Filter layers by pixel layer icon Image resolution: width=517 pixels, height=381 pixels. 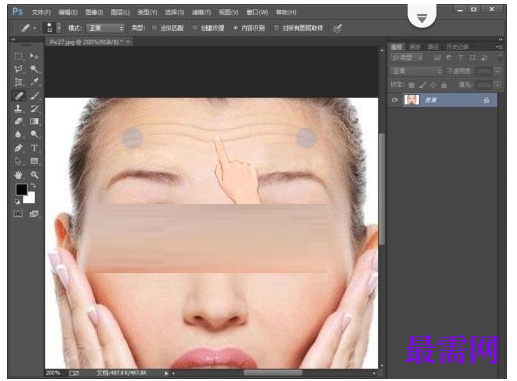click(x=437, y=58)
